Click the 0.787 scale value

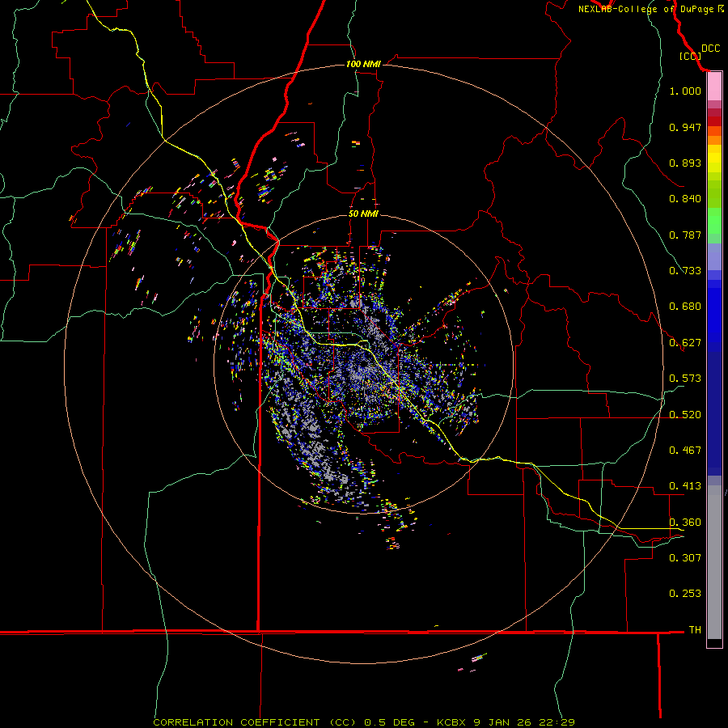coord(685,235)
